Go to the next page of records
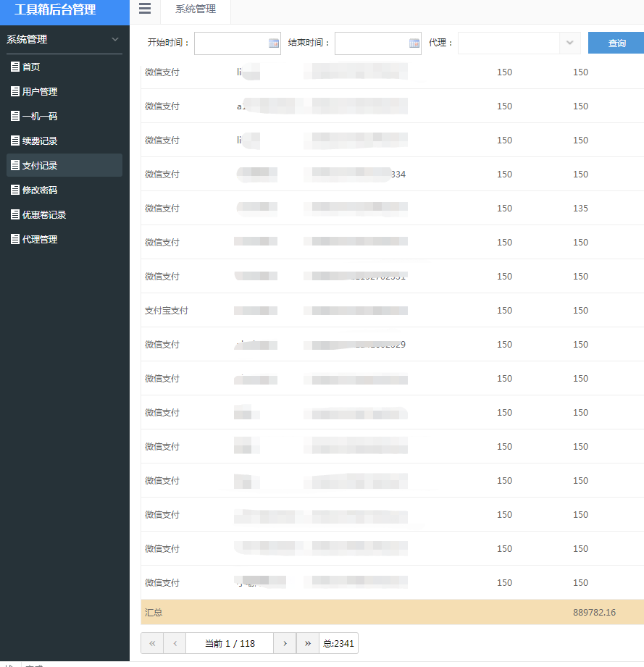This screenshot has height=667, width=644. (x=285, y=643)
